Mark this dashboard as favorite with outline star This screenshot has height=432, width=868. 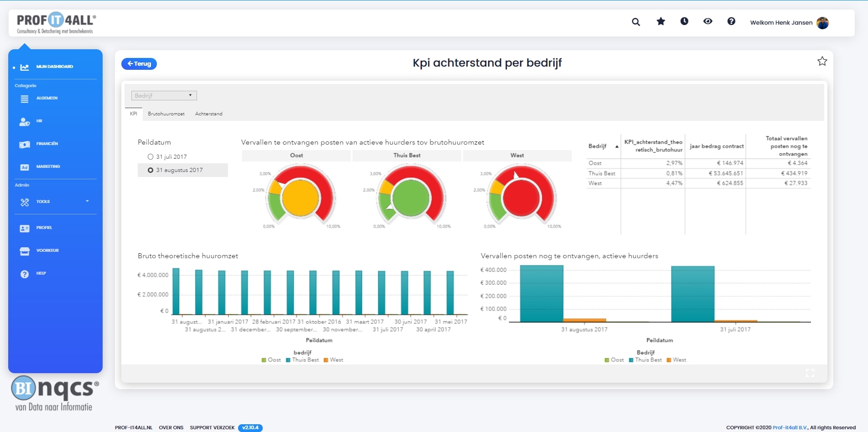pos(822,62)
